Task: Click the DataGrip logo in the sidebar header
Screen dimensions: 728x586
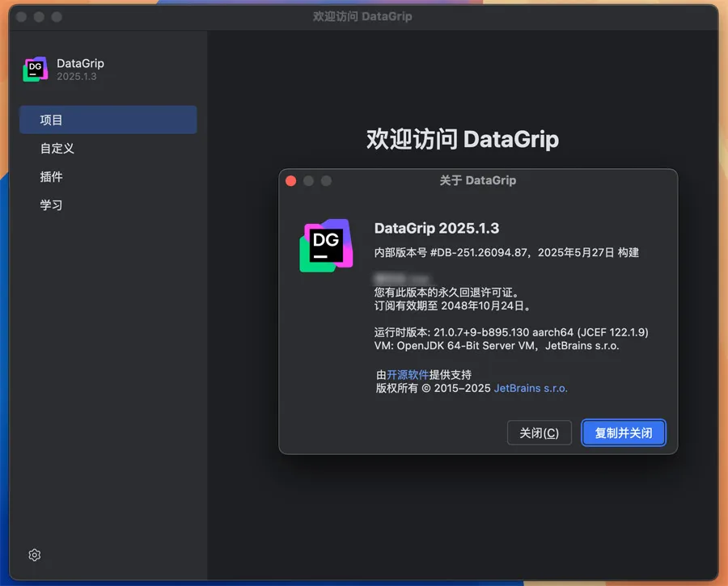Action: (36, 70)
